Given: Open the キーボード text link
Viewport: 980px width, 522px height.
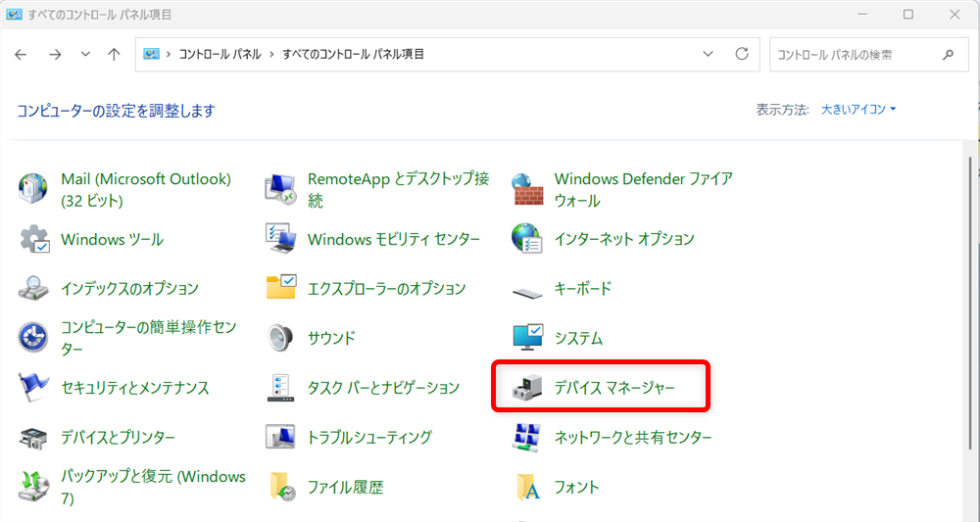Looking at the screenshot, I should tap(582, 289).
